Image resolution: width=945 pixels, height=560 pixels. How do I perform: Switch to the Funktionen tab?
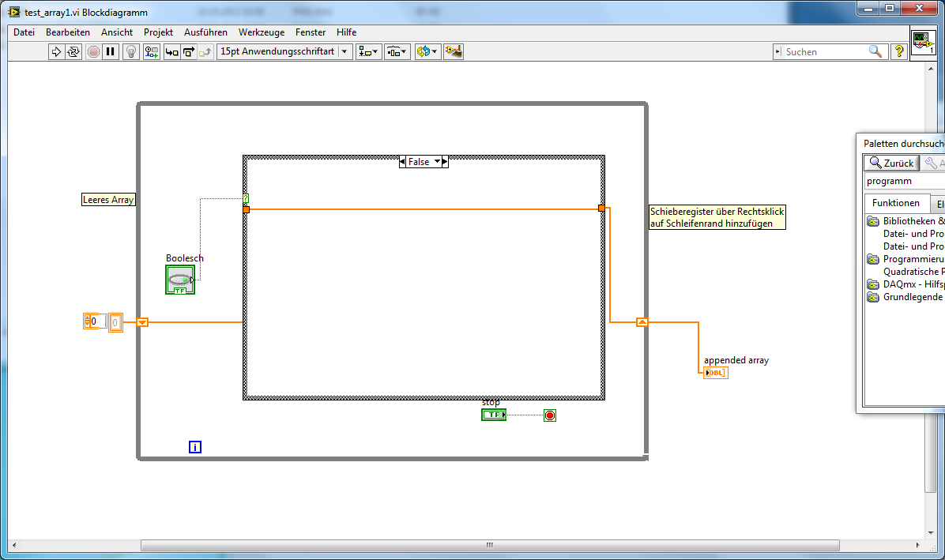895,203
